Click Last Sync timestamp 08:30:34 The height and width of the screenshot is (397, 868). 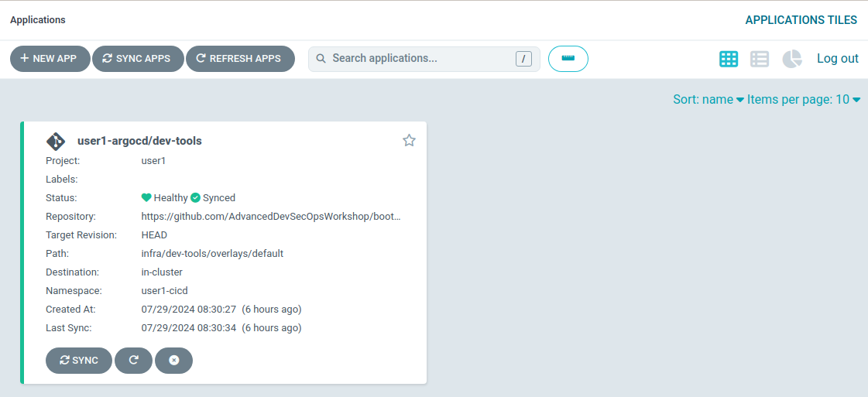pyautogui.click(x=189, y=328)
